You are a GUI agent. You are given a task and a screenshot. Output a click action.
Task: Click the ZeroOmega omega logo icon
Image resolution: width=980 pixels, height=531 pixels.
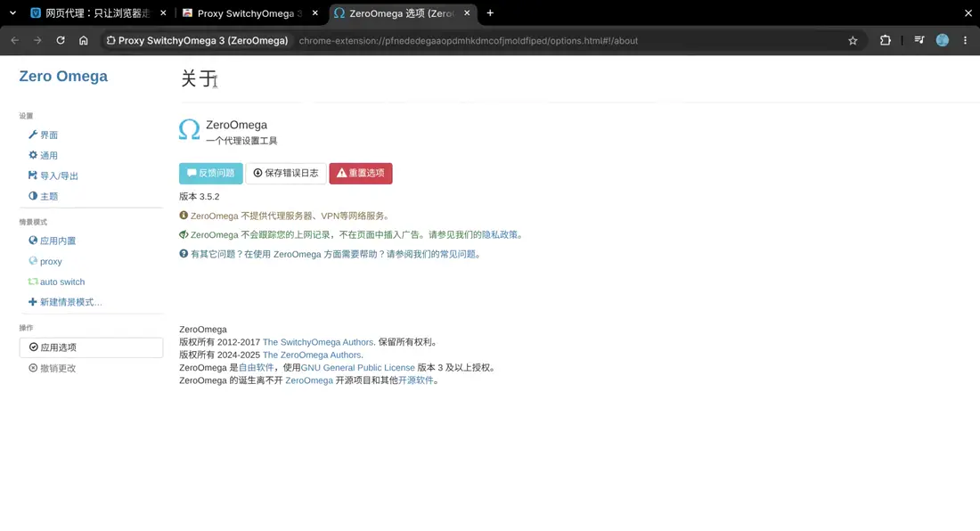click(x=190, y=130)
